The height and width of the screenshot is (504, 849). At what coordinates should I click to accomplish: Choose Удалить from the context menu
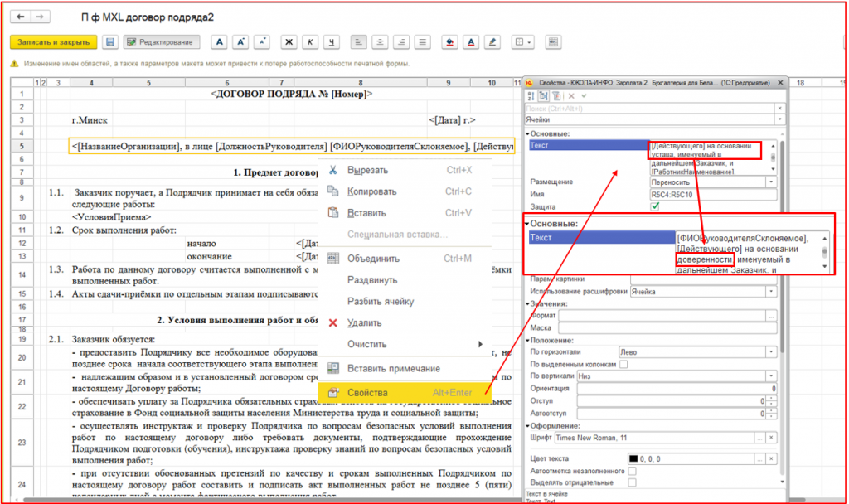coord(405,322)
